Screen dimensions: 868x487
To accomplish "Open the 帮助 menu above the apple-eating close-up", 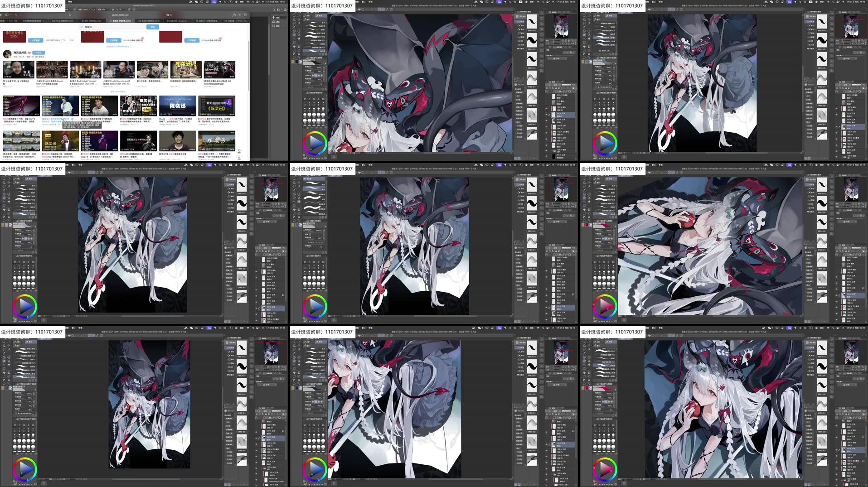I will 661,328.
